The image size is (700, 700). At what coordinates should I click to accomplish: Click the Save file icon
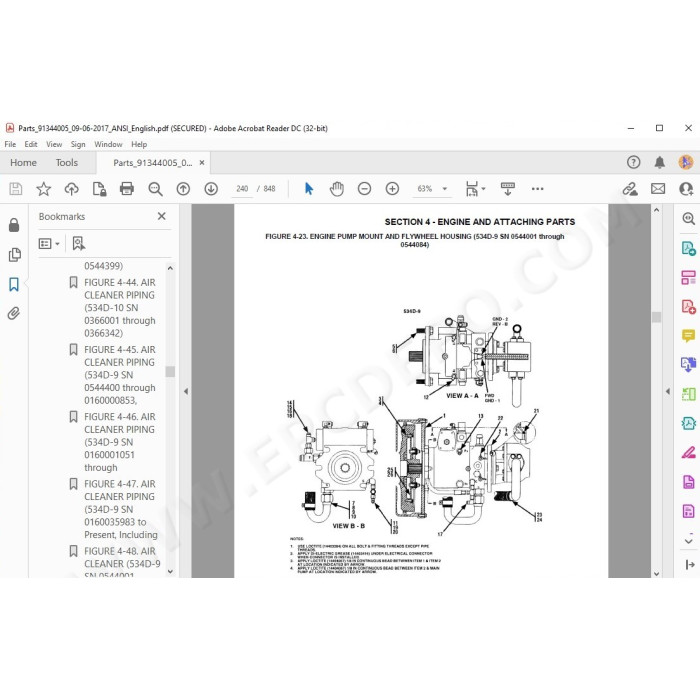pos(16,189)
